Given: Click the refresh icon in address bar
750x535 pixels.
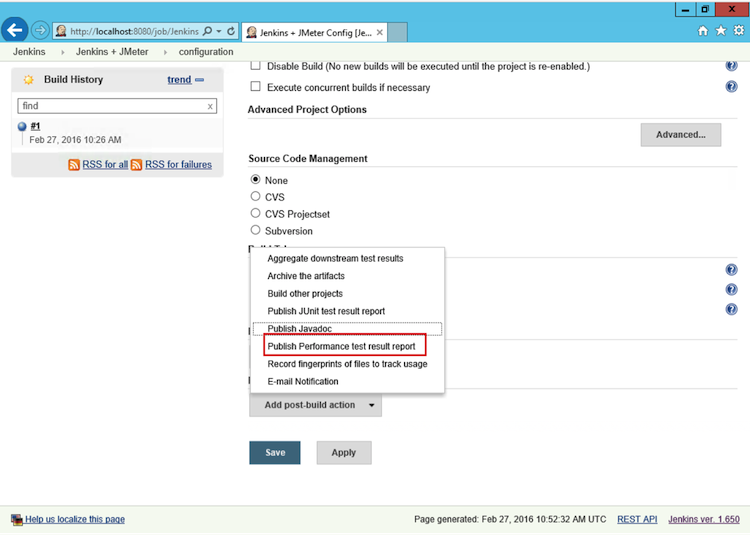Looking at the screenshot, I should [x=231, y=31].
